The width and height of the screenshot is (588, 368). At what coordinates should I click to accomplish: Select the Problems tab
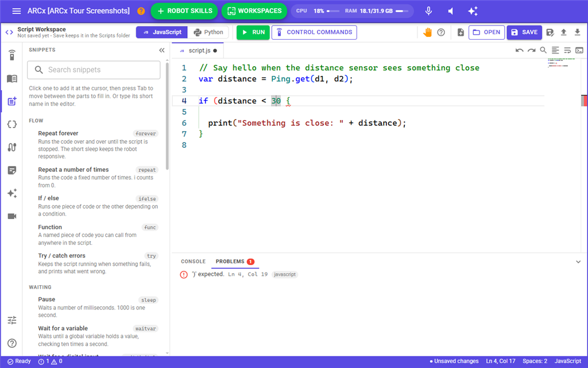tap(235, 262)
